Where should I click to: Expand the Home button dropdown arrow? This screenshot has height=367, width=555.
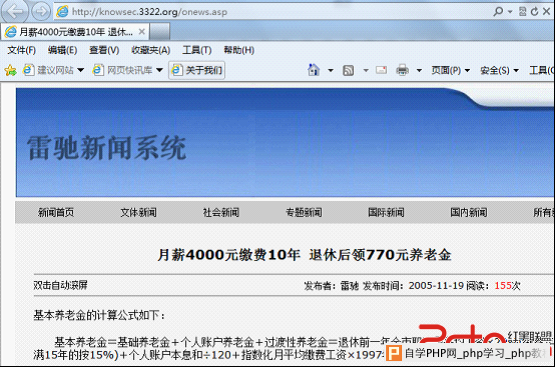pyautogui.click(x=331, y=70)
